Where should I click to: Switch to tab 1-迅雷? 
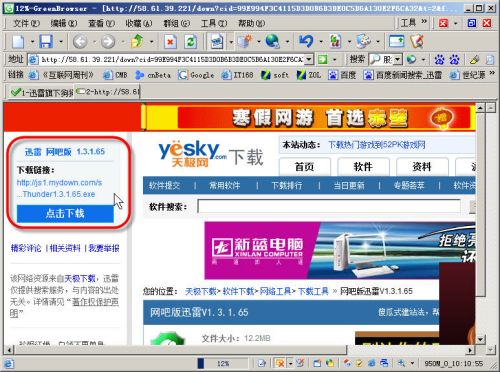[x=41, y=92]
